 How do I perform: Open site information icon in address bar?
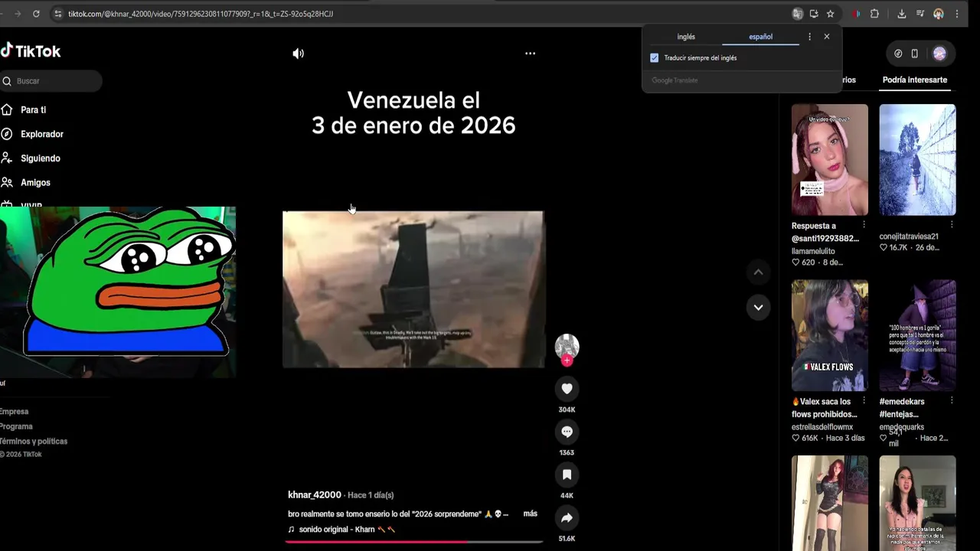[57, 14]
